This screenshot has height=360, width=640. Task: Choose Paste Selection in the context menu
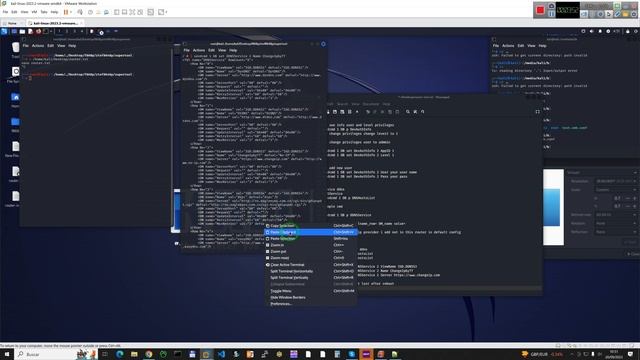[x=311, y=239]
